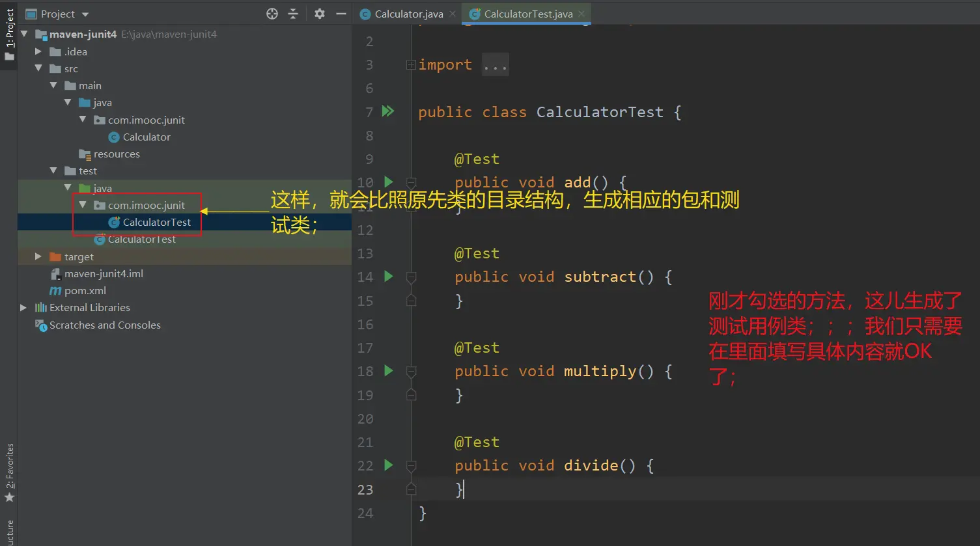Select the External Libraries node
Viewport: 980px width, 546px height.
pos(90,307)
